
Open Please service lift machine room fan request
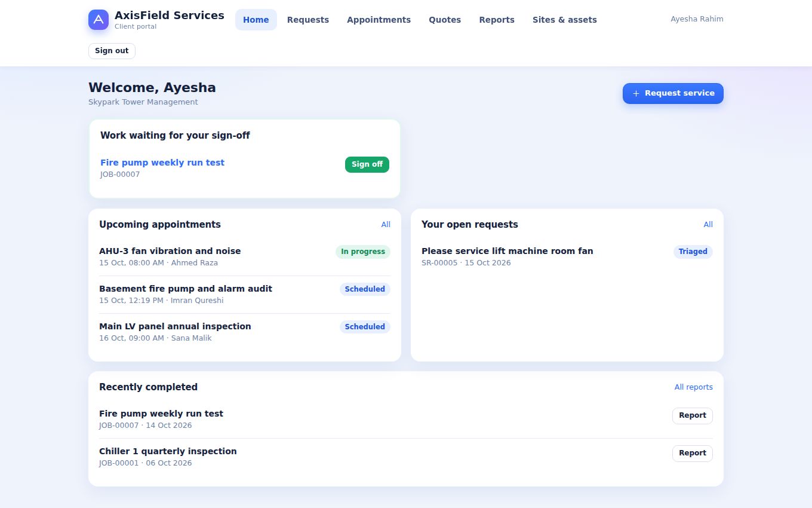point(507,251)
